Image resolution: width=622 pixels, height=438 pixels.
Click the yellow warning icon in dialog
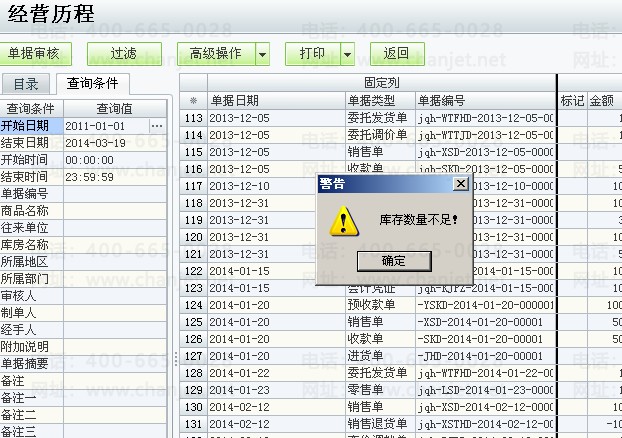click(x=344, y=220)
